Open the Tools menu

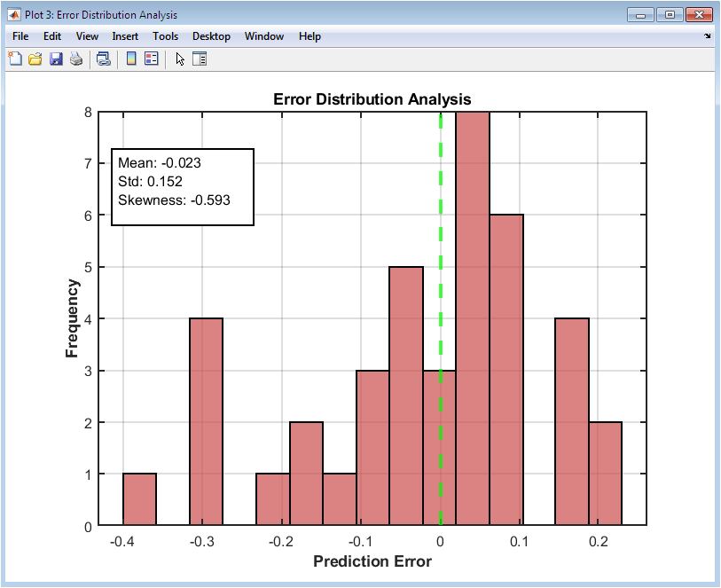[165, 36]
